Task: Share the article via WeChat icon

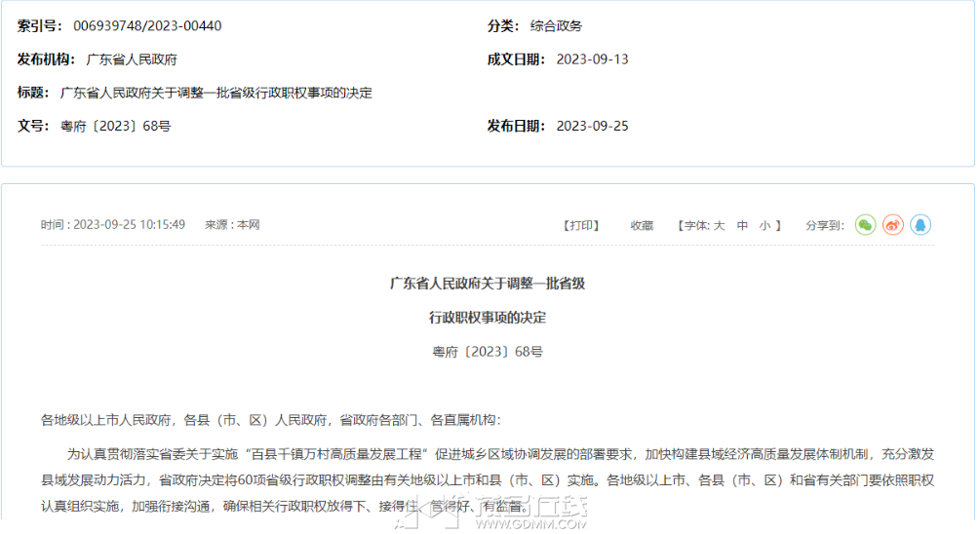Action: pyautogui.click(x=865, y=225)
